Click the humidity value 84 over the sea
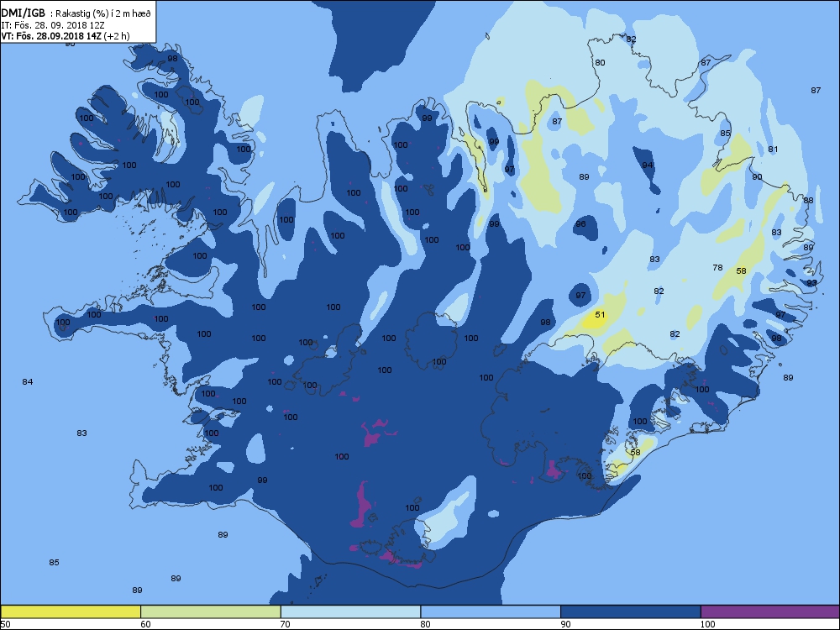The image size is (840, 630). coord(28,381)
